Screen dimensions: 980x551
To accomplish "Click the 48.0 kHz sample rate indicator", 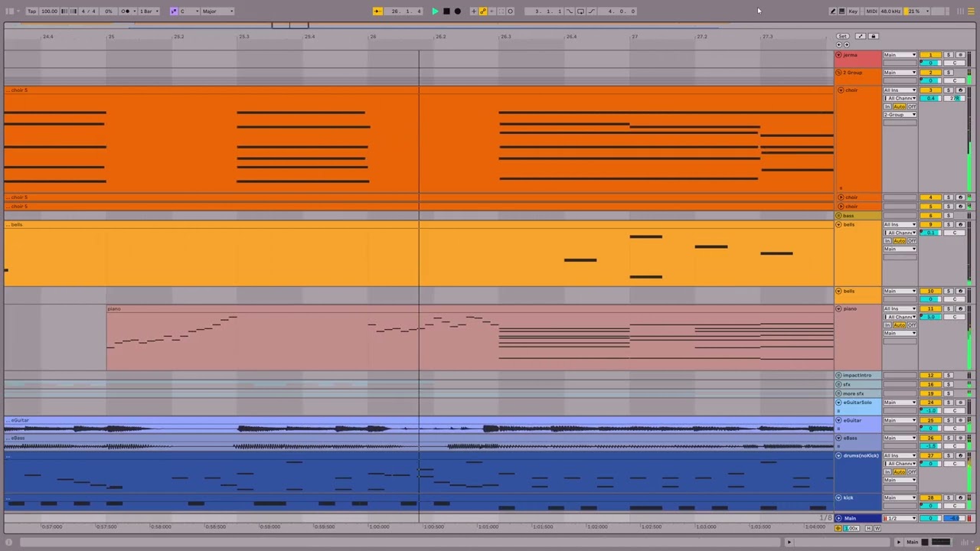I will [x=890, y=11].
